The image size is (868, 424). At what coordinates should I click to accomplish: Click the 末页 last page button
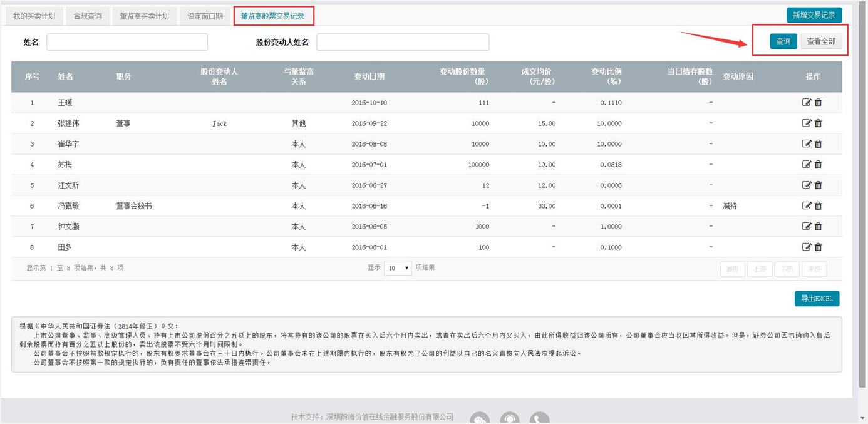[814, 269]
